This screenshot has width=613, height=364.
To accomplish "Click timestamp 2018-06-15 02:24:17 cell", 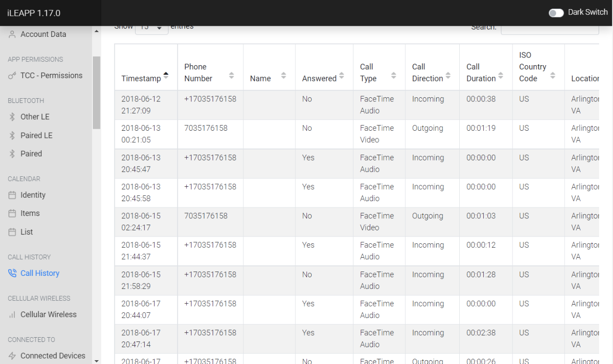I will click(146, 222).
